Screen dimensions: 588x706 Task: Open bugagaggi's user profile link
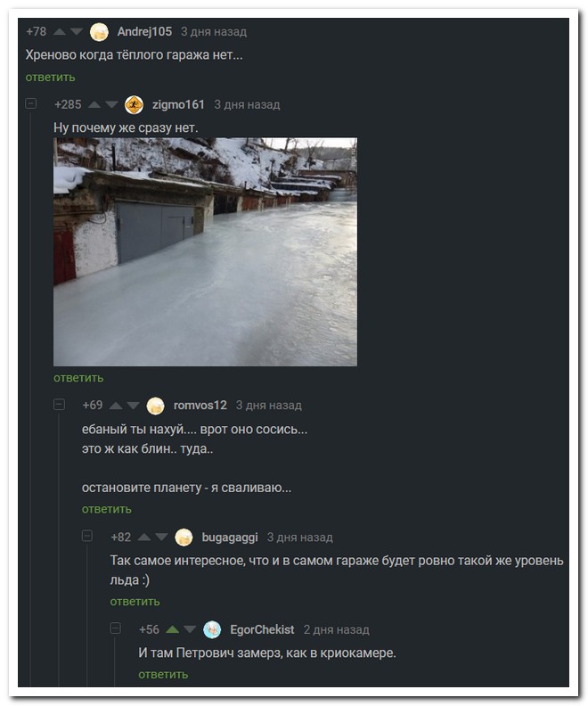click(230, 538)
